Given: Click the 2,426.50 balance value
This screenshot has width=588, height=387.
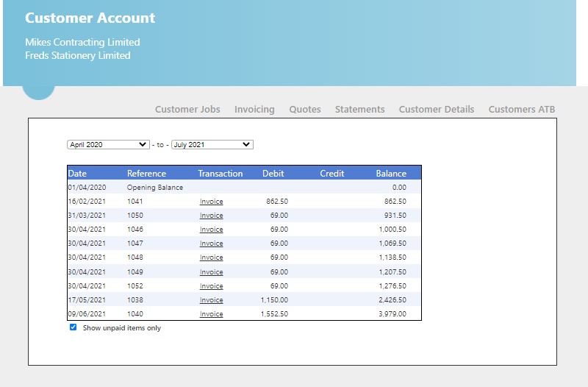Looking at the screenshot, I should (x=392, y=299).
